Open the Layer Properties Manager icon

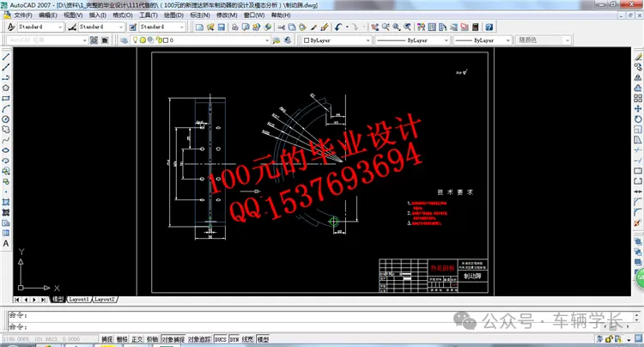click(124, 40)
